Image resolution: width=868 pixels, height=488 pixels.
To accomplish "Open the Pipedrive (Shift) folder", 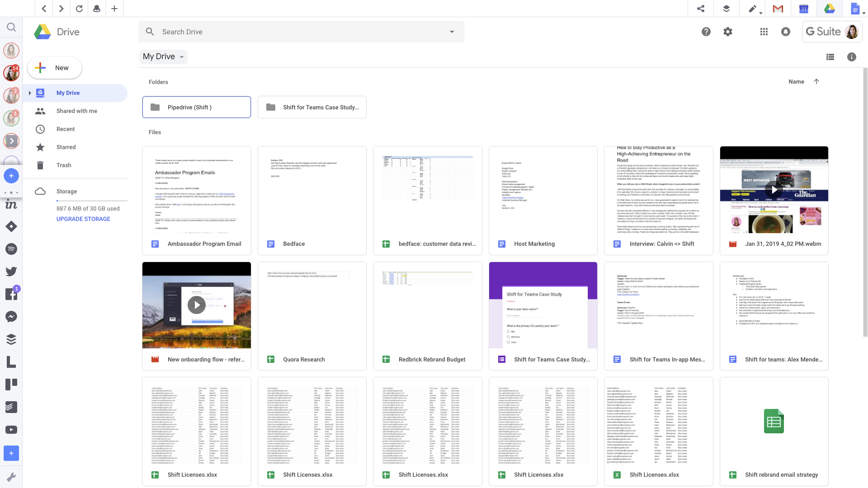I will [x=196, y=107].
